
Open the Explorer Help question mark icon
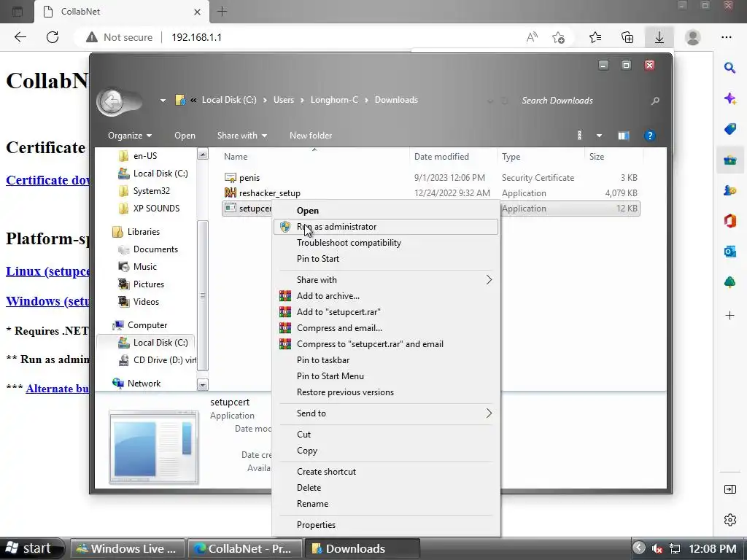(x=649, y=136)
